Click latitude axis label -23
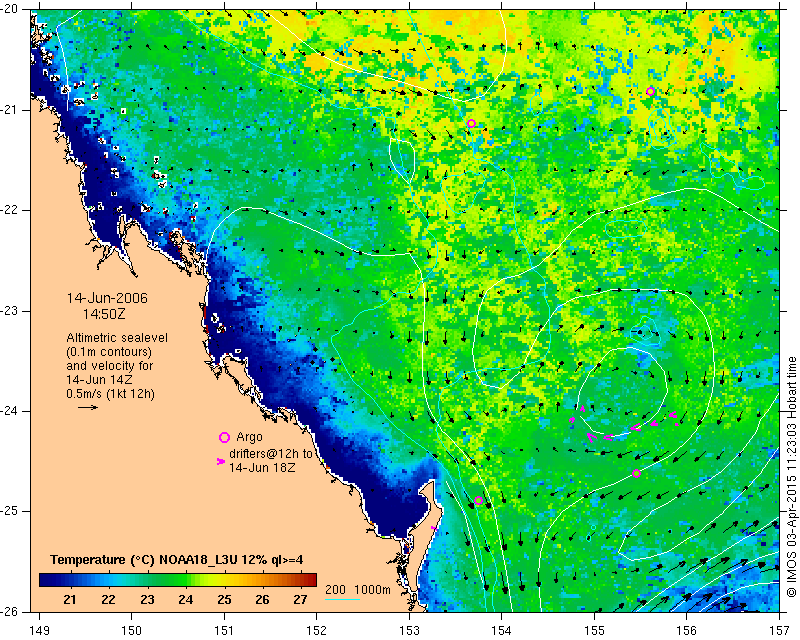 (x=9, y=311)
